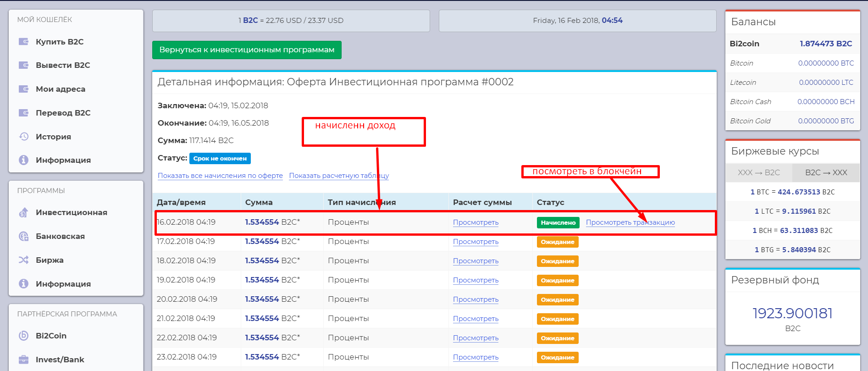Click the 0.00000000 LTC balance
The height and width of the screenshot is (371, 868).
point(826,83)
